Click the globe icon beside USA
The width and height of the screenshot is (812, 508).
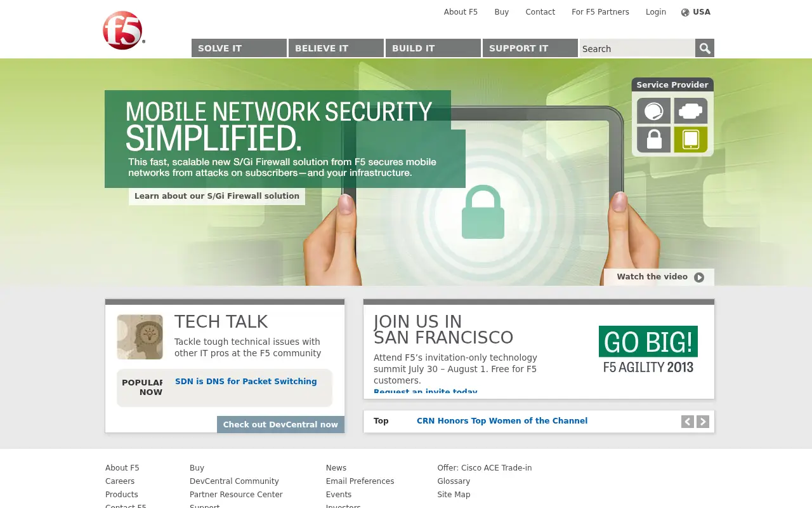(x=685, y=13)
